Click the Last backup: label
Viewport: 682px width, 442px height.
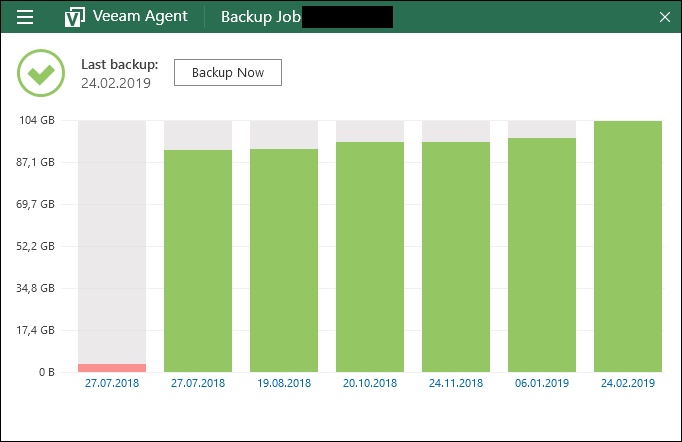click(120, 64)
